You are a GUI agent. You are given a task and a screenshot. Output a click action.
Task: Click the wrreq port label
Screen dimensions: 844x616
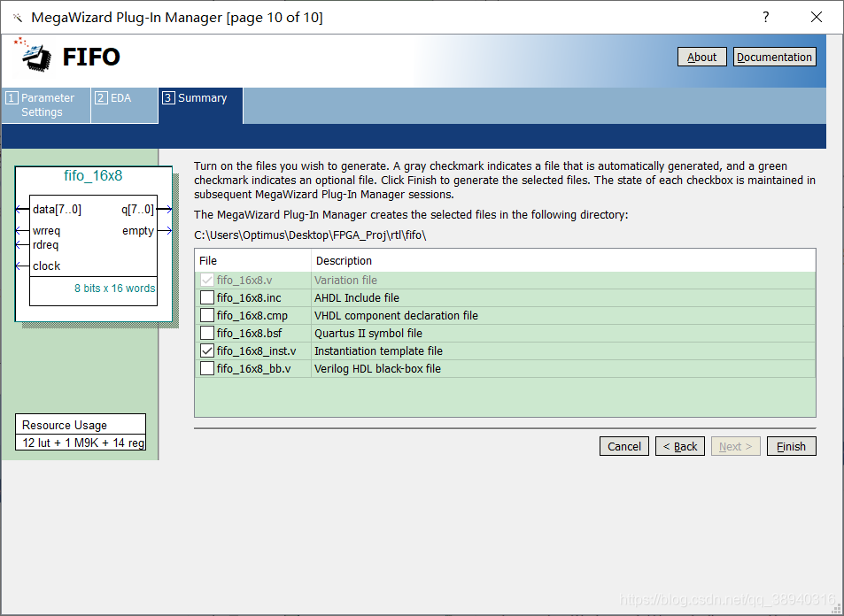point(46,231)
